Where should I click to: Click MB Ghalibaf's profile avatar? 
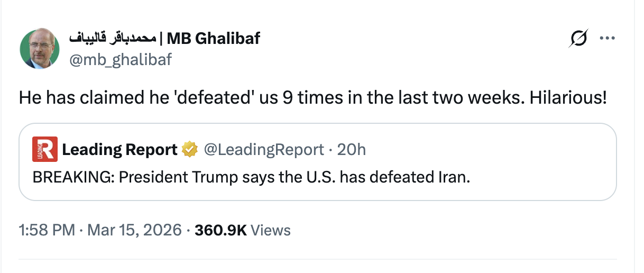coord(39,49)
